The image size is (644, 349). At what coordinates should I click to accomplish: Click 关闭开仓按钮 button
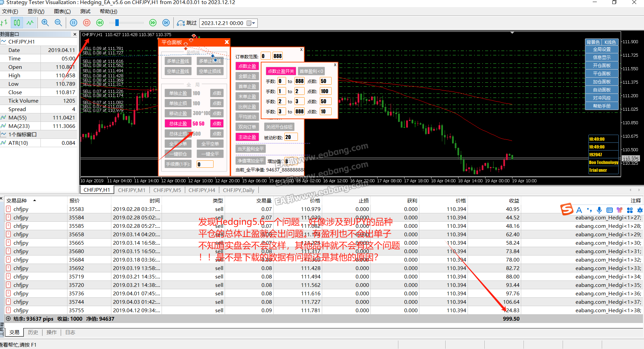(279, 127)
